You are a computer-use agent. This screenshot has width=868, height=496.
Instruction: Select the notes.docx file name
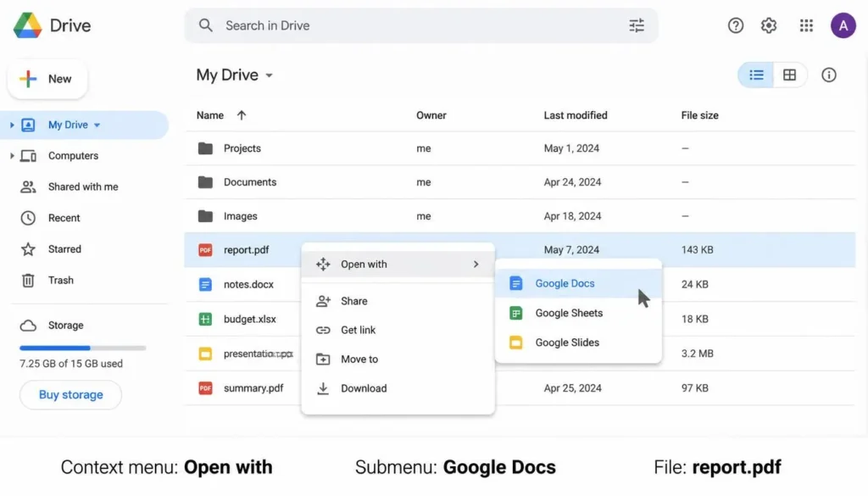[248, 285]
